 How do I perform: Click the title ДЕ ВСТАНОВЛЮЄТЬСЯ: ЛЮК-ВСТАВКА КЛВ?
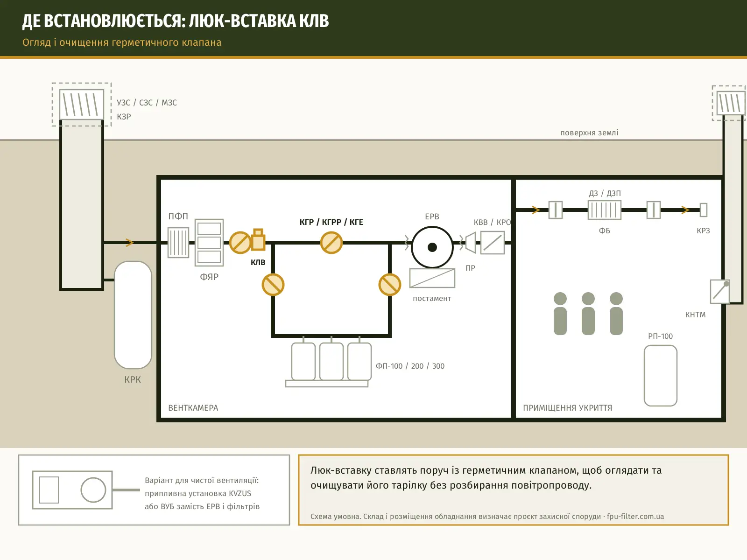coord(176,21)
